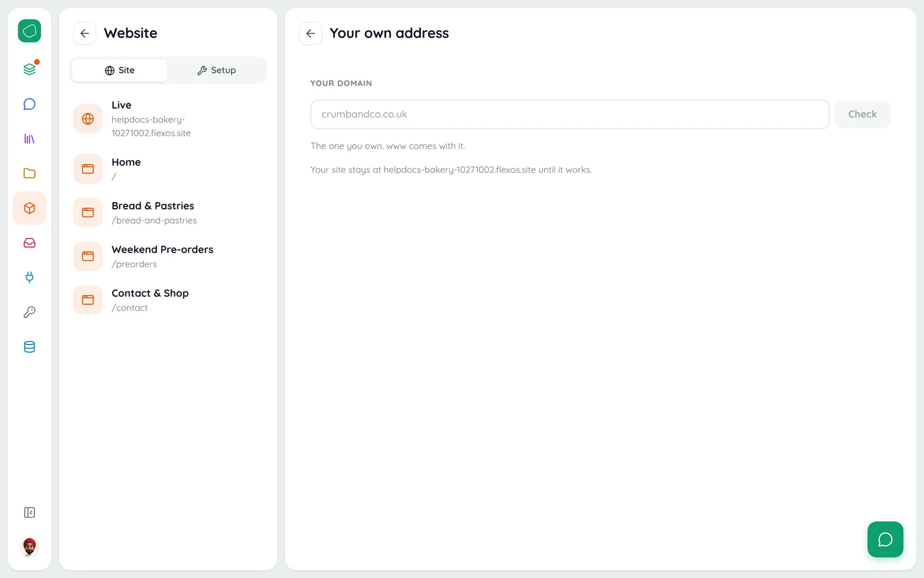Open the Bread & Pastries page
The width and height of the screenshot is (924, 578).
click(x=168, y=213)
